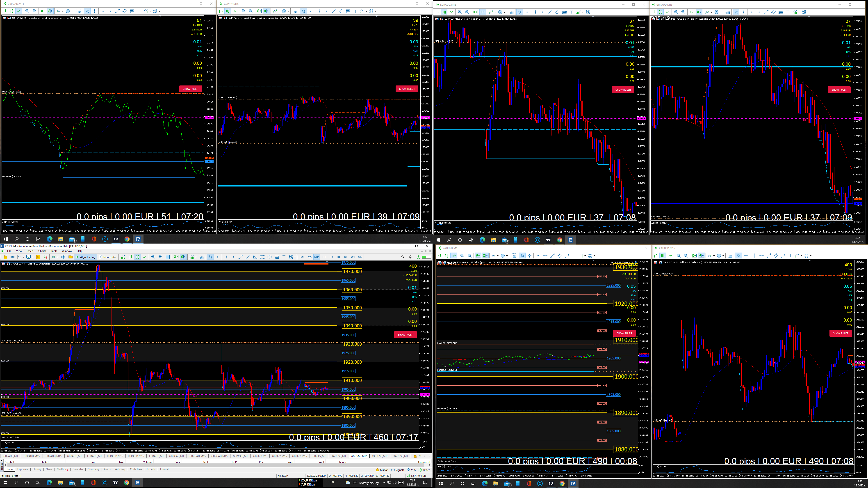The height and width of the screenshot is (488, 868).
Task: Switch to the History toolbox tab
Action: coord(37,470)
